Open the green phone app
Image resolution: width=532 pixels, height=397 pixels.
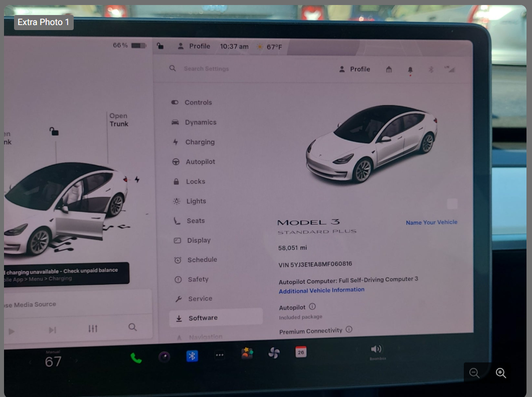coord(136,358)
